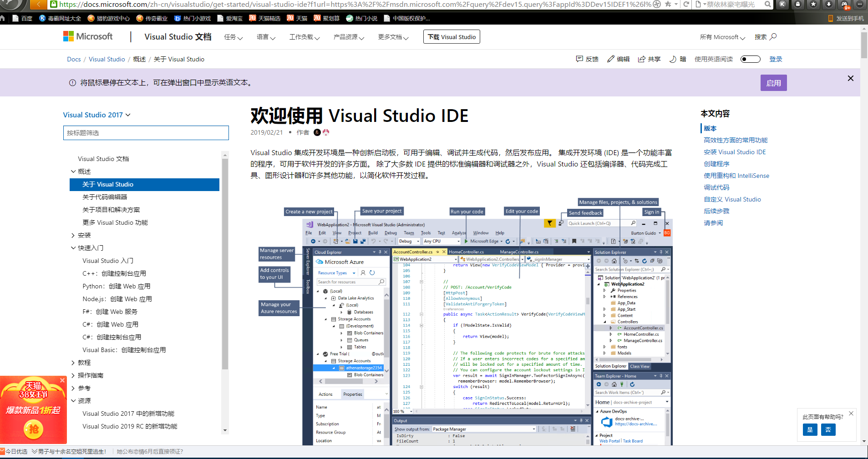Open the 爱淘宝 bookmark

click(230, 18)
